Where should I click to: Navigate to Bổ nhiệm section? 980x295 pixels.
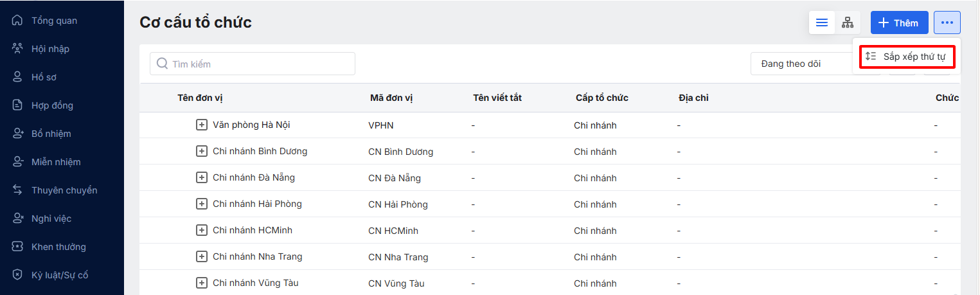(51, 134)
